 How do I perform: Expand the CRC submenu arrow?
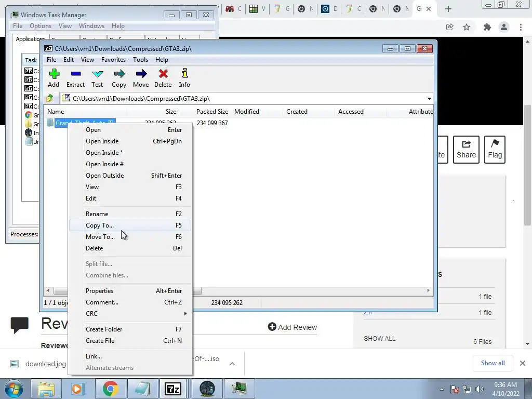tap(185, 313)
